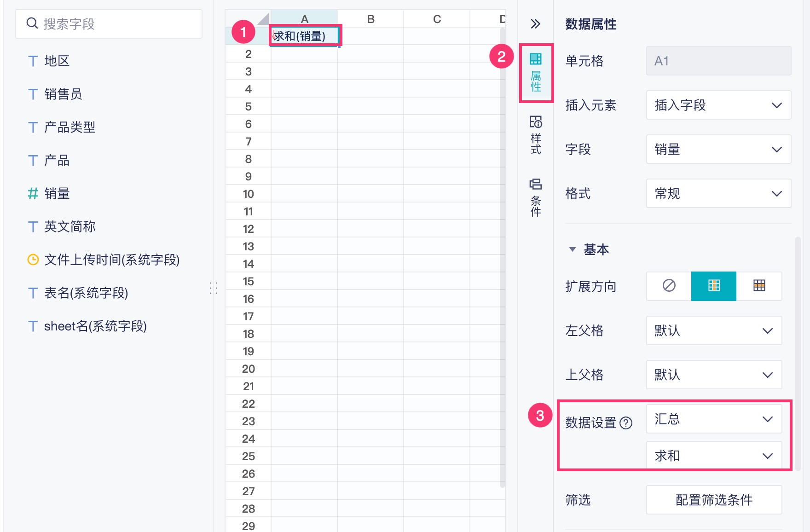The height and width of the screenshot is (532, 810).
Task: Click the help icon beside 数据设置
Action: [x=626, y=422]
